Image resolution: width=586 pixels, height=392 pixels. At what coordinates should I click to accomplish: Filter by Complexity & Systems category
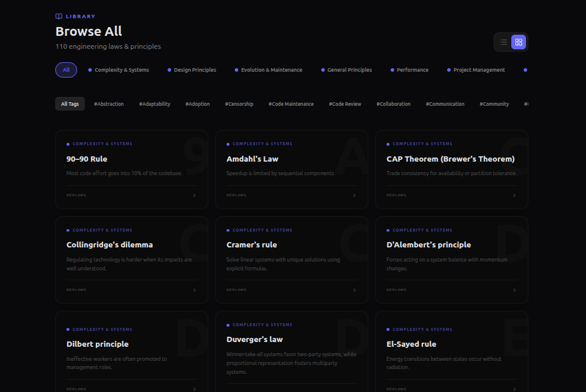[x=118, y=70]
